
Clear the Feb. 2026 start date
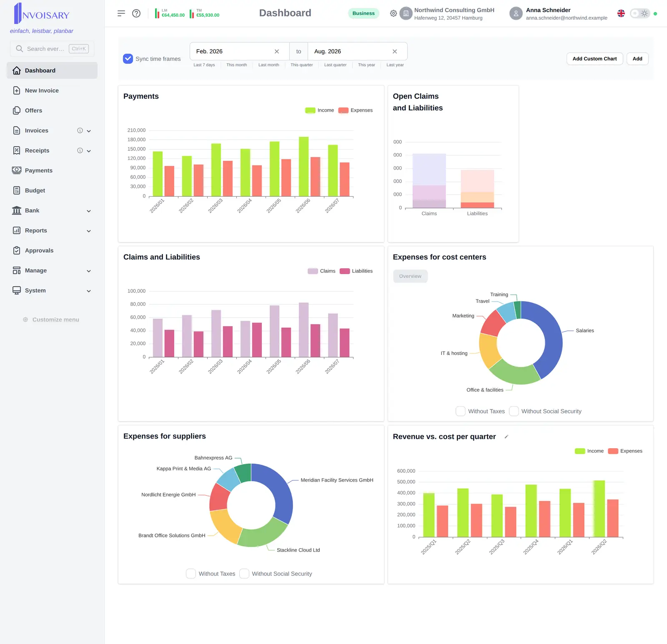point(277,51)
